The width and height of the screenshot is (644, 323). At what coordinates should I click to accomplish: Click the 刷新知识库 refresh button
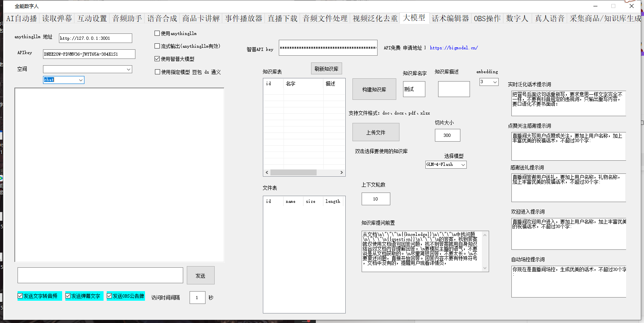click(x=326, y=69)
